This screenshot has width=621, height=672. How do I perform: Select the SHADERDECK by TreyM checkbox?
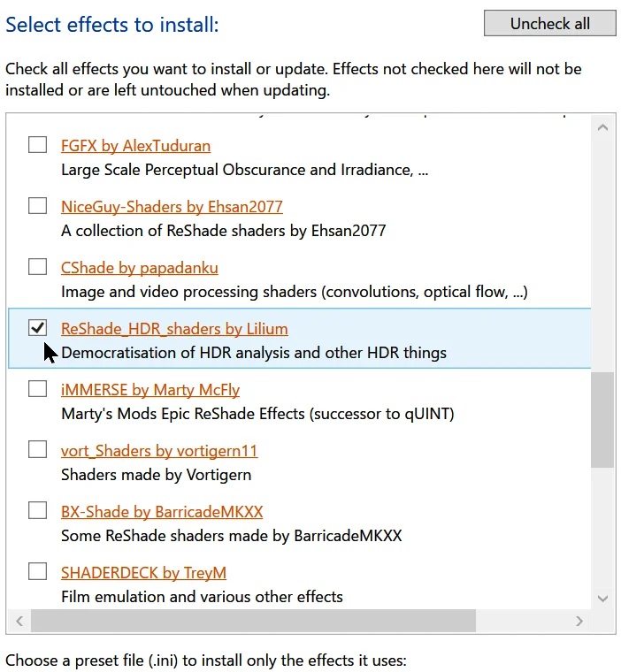pos(37,571)
